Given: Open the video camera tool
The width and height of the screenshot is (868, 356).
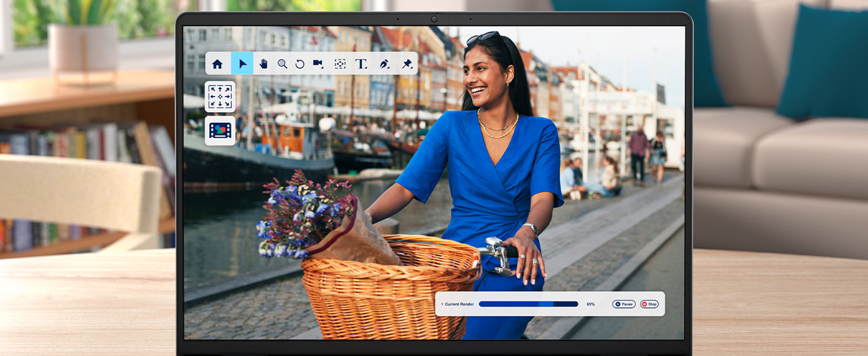Looking at the screenshot, I should click(x=318, y=63).
